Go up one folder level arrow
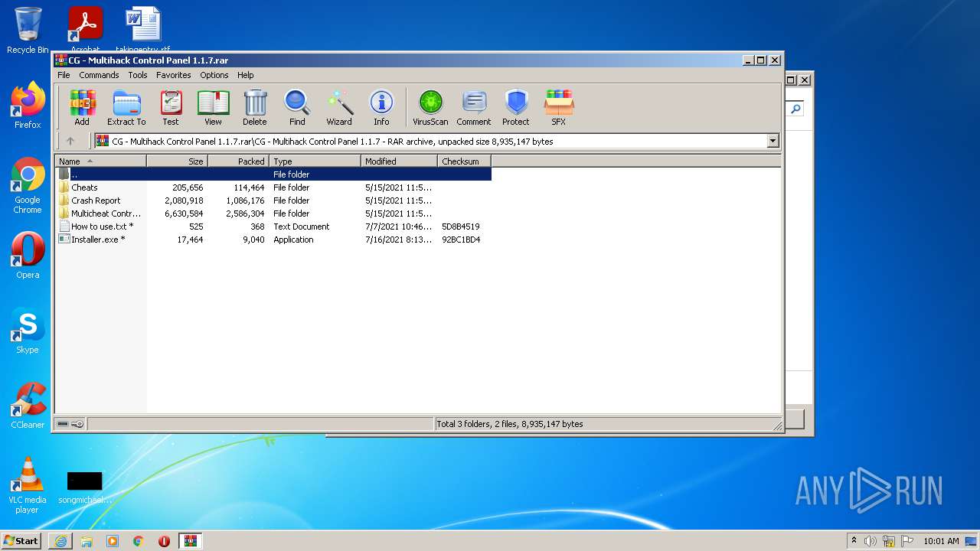 [70, 141]
